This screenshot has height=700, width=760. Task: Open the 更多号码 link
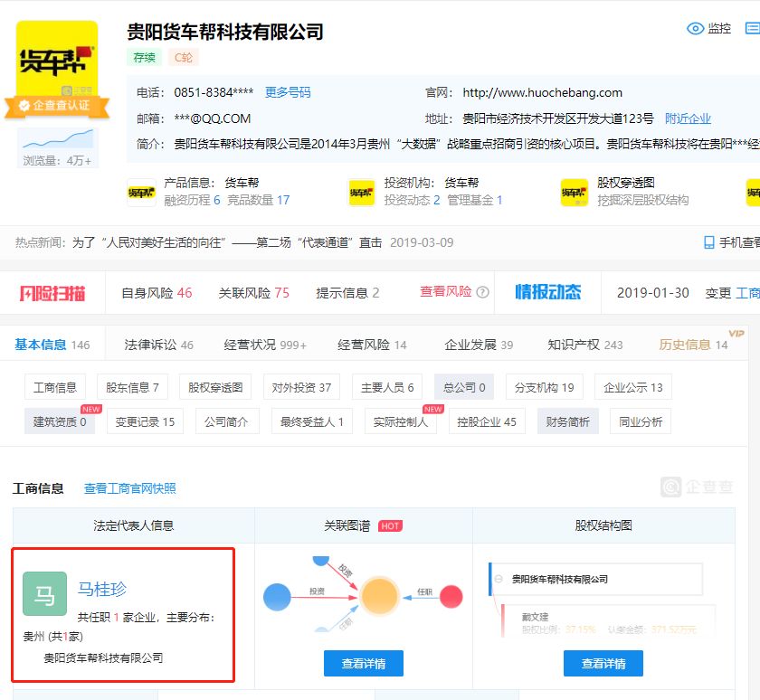(288, 92)
